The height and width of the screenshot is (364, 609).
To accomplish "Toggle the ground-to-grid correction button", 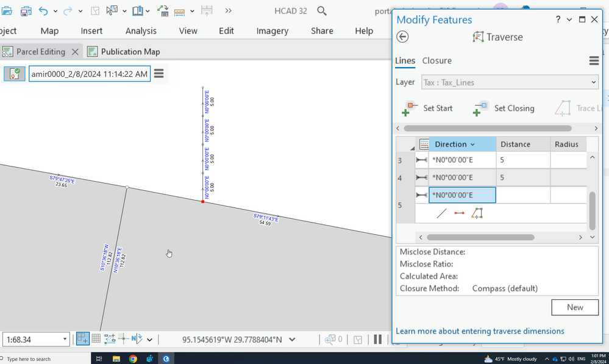I will [137, 339].
